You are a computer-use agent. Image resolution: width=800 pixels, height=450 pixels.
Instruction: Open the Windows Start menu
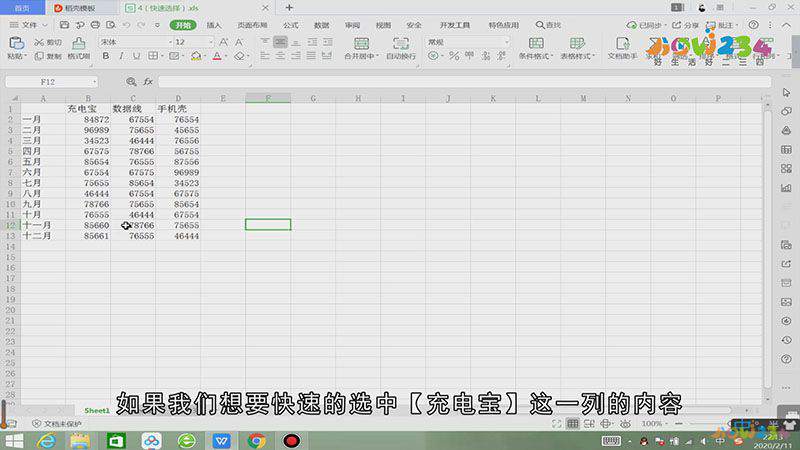tap(14, 441)
